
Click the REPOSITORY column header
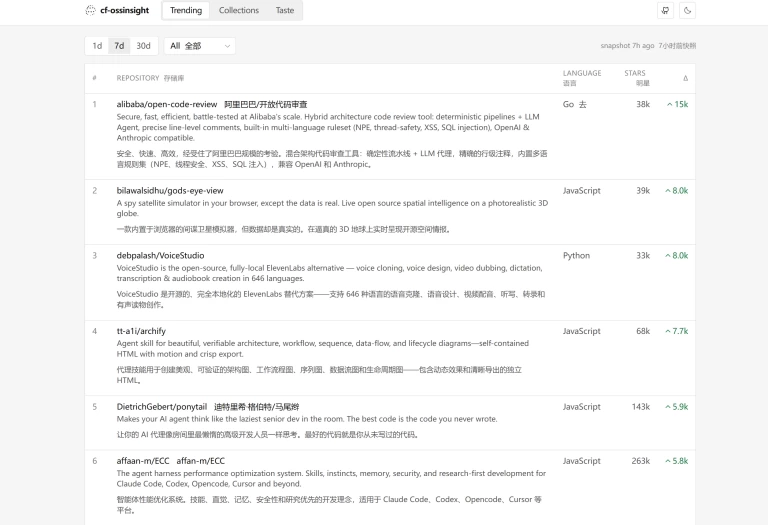pos(138,78)
